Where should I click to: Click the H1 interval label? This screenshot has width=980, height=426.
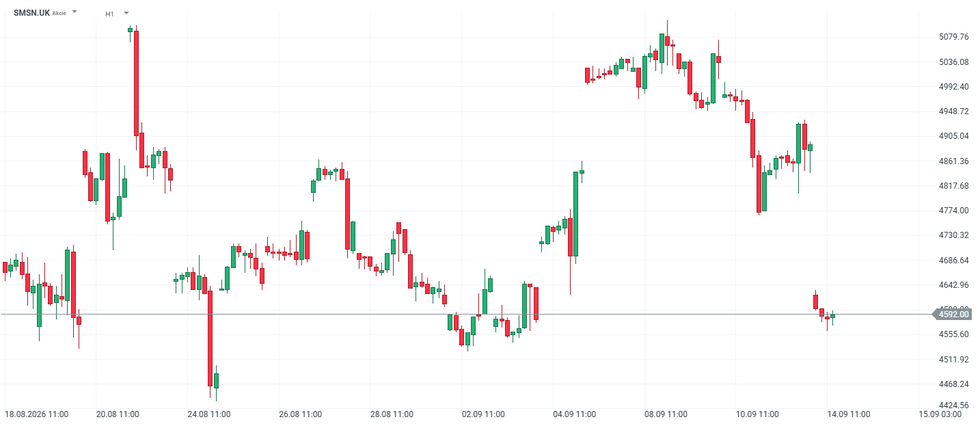pos(109,14)
